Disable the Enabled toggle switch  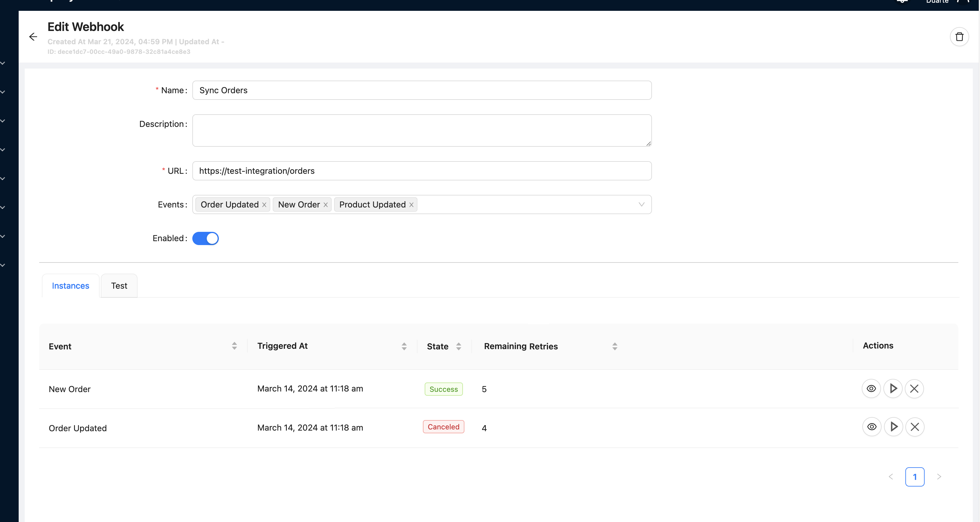[206, 238]
